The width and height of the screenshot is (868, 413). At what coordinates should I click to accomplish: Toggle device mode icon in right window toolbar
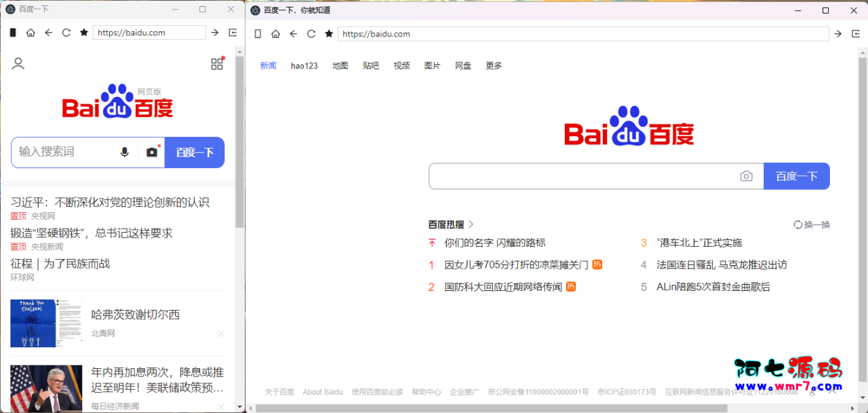258,34
